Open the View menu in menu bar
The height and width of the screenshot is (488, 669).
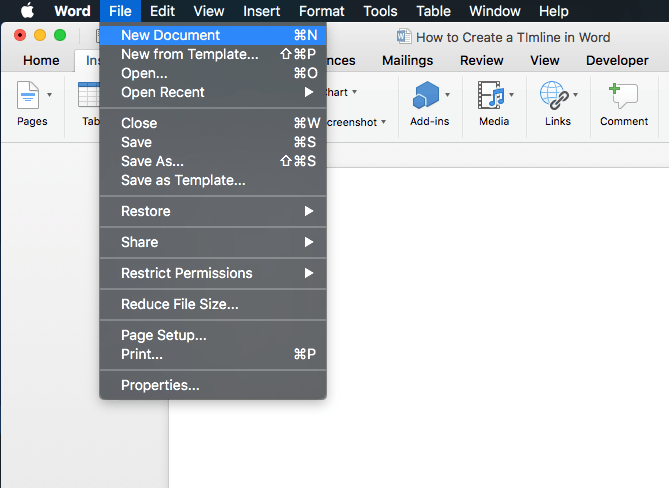(x=209, y=11)
